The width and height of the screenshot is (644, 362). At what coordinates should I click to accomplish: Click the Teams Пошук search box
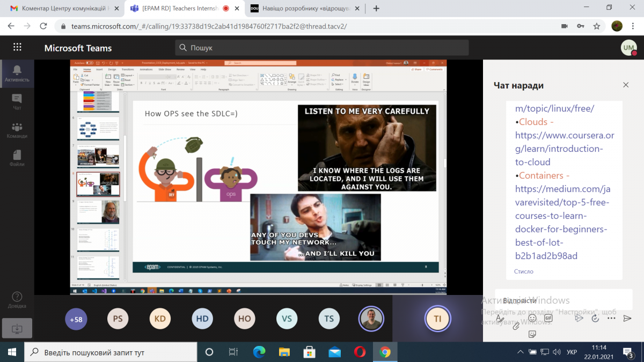point(322,48)
